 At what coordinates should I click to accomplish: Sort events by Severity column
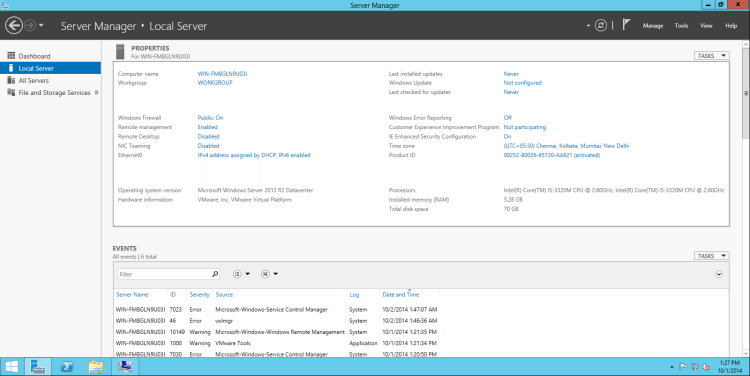point(199,295)
